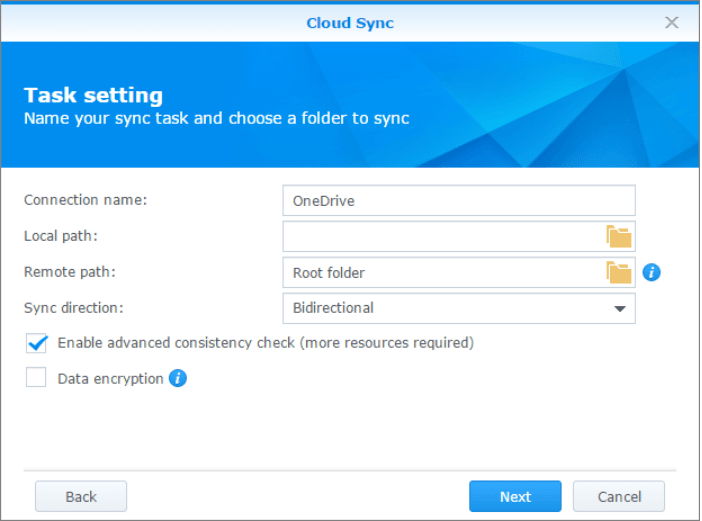Click the Sync direction label
This screenshot has height=521, width=702.
coord(73,308)
